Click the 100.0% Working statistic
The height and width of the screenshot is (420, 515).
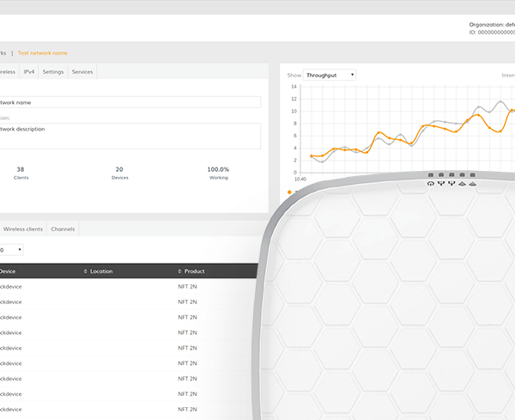pos(218,173)
